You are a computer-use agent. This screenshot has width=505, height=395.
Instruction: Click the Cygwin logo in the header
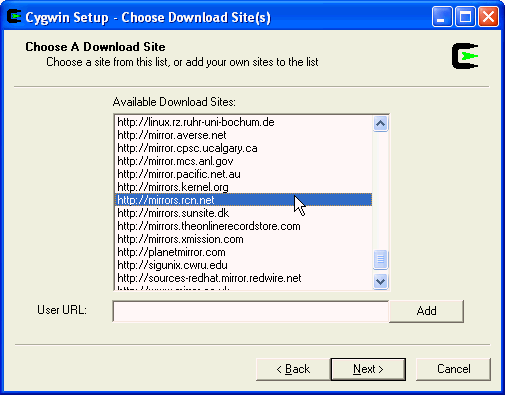[x=465, y=56]
